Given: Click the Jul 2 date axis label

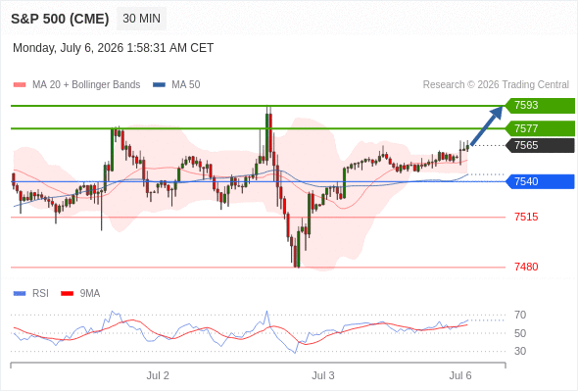Looking at the screenshot, I should tap(158, 375).
